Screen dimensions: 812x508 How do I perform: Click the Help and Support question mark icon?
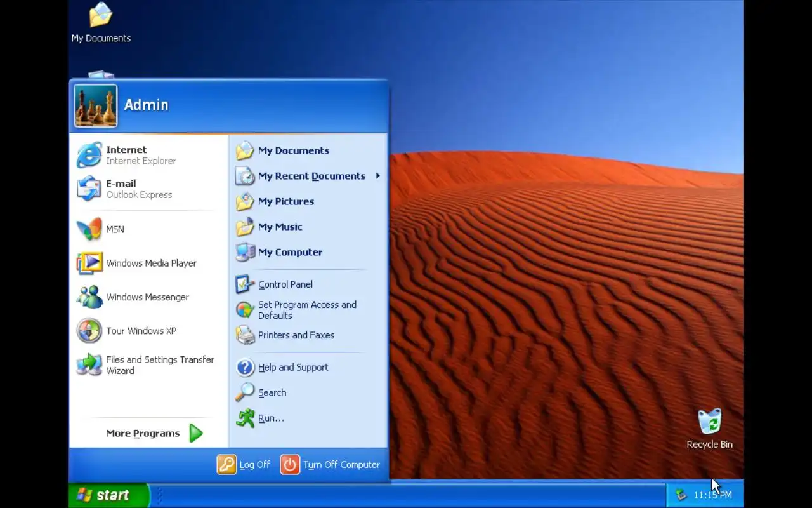245,367
